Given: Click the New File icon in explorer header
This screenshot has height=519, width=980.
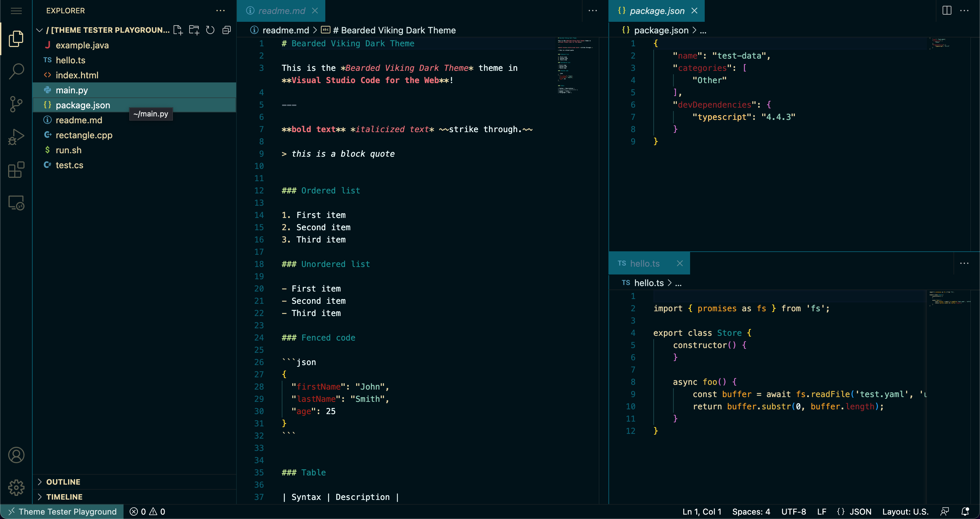Looking at the screenshot, I should click(x=178, y=30).
